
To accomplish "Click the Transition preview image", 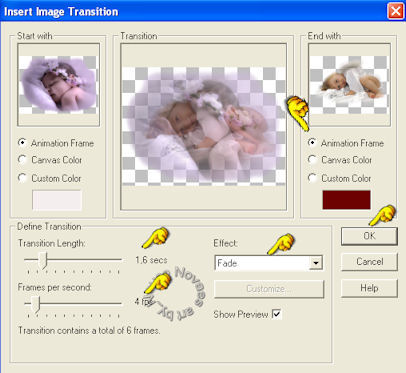I will 203,126.
